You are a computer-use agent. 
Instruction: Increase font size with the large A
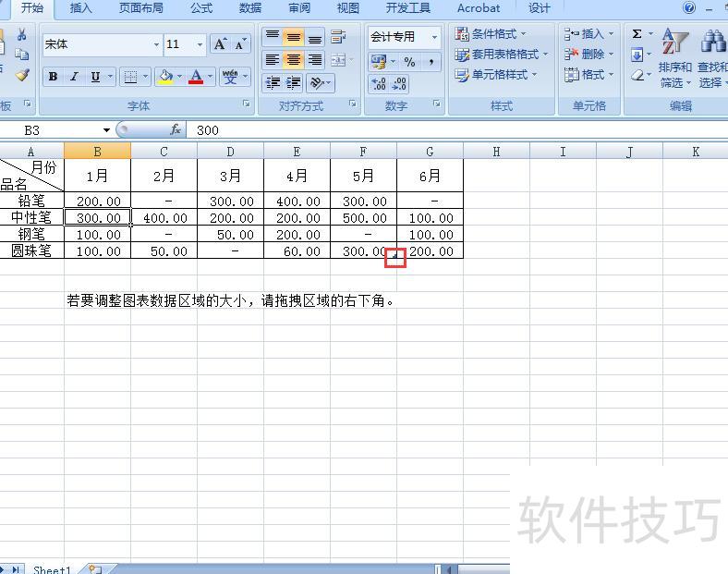220,44
